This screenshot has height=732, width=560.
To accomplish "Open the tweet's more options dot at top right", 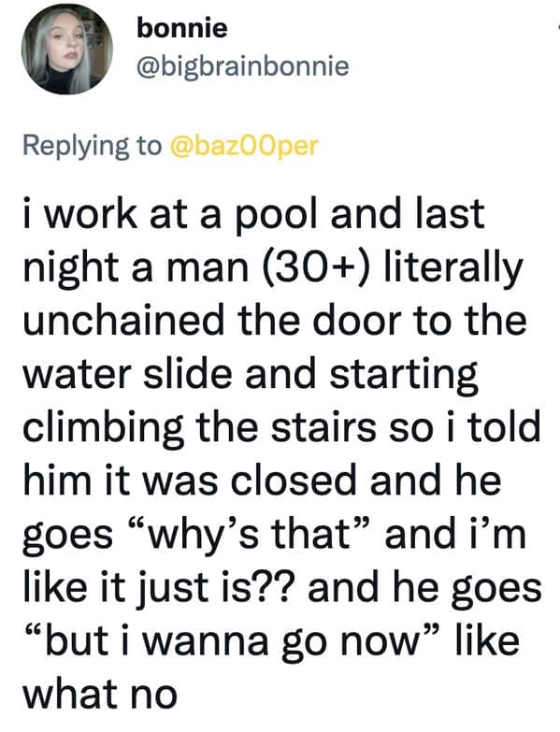I will [x=558, y=27].
